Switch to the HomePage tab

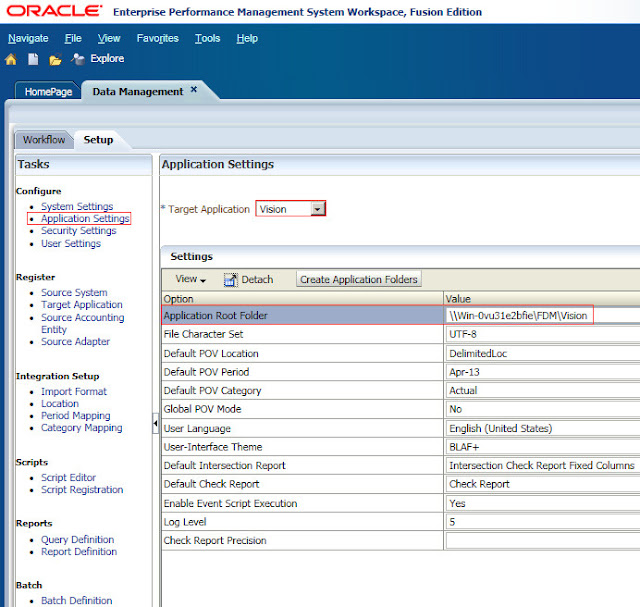pyautogui.click(x=48, y=91)
